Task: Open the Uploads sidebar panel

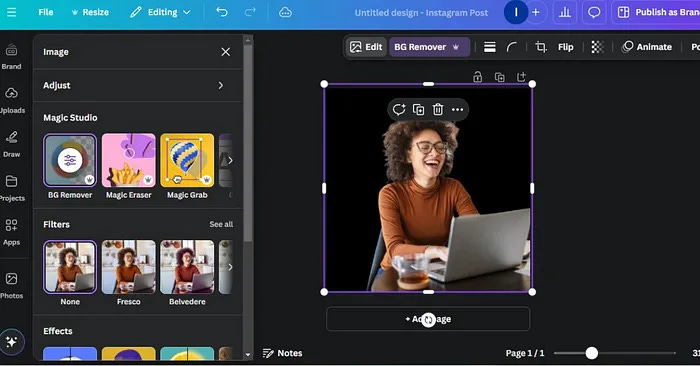Action: pos(12,101)
